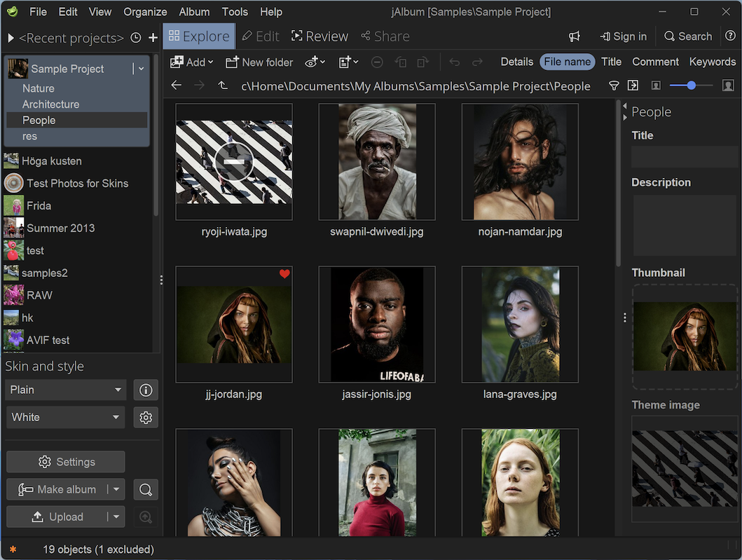Unfavorite jj-jordan.jpg by clicking its heart

pos(284,274)
